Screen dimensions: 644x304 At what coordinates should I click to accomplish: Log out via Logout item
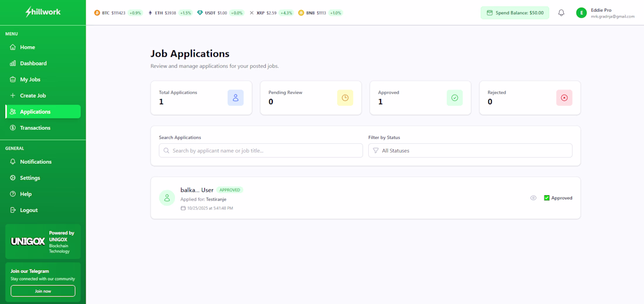[43, 210]
